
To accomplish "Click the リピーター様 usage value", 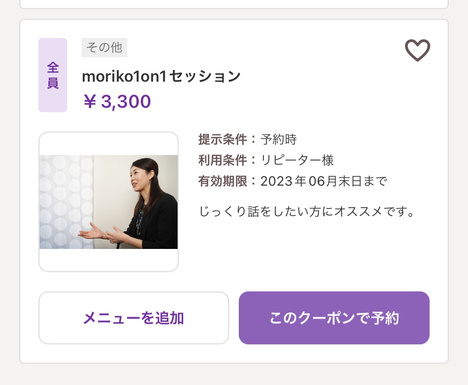I will pos(297,160).
